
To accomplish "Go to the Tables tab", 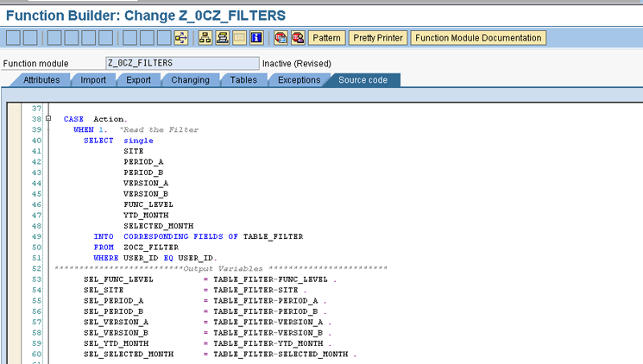I will [243, 80].
